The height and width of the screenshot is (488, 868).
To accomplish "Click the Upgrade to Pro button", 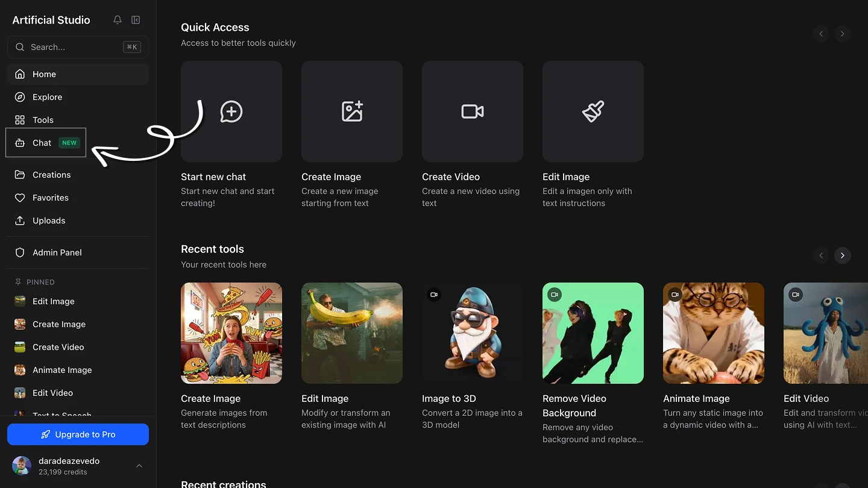I will tap(77, 434).
